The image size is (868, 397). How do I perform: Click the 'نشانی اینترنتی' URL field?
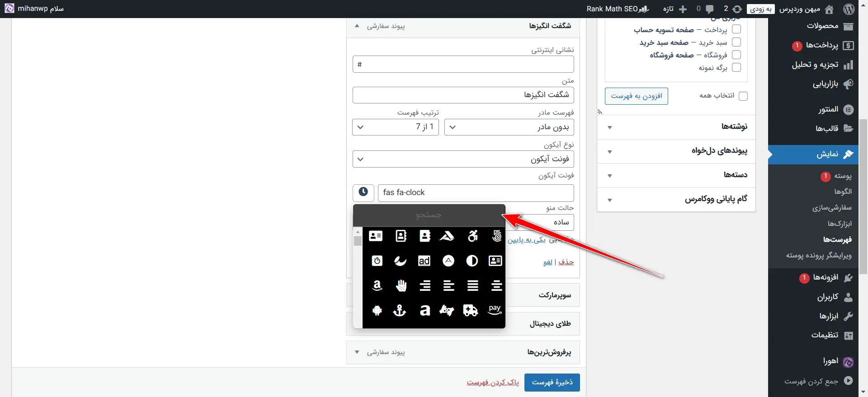click(463, 64)
